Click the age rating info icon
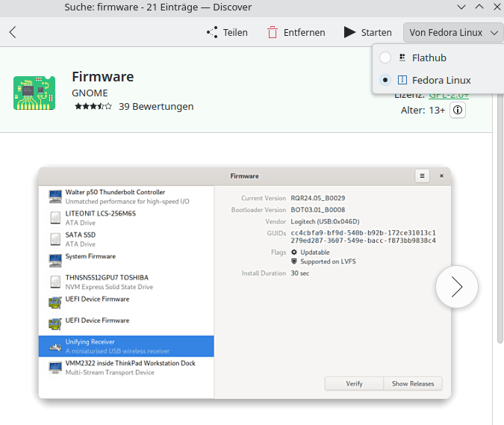This screenshot has width=504, height=425. tap(458, 110)
